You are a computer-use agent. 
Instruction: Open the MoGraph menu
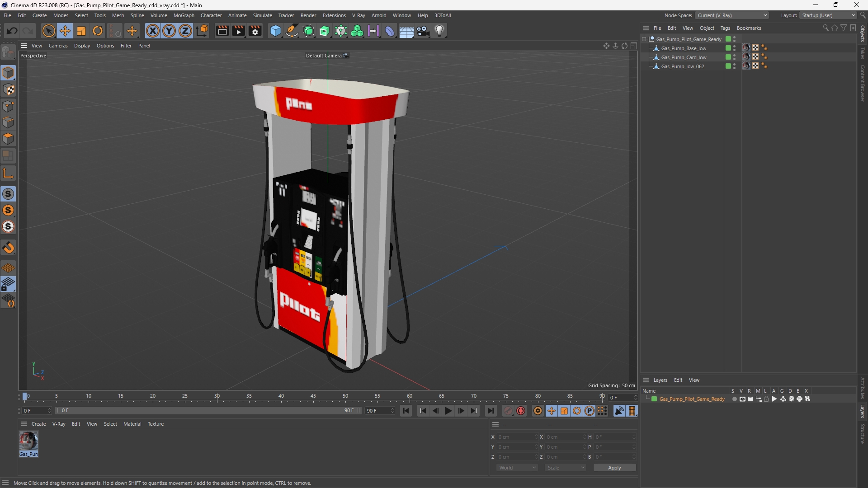tap(184, 15)
